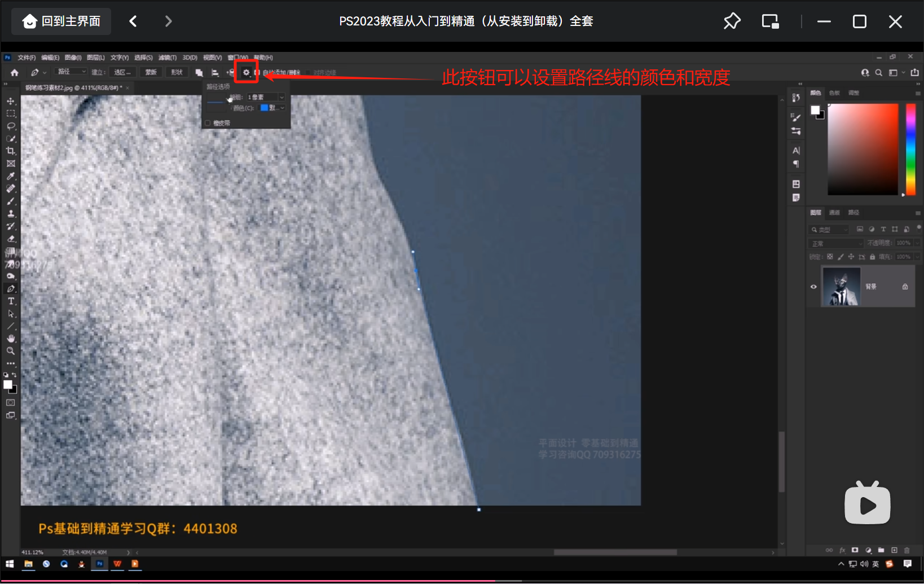This screenshot has height=584, width=924.
Task: Open the Pen tool preset picker arrow
Action: (45, 72)
